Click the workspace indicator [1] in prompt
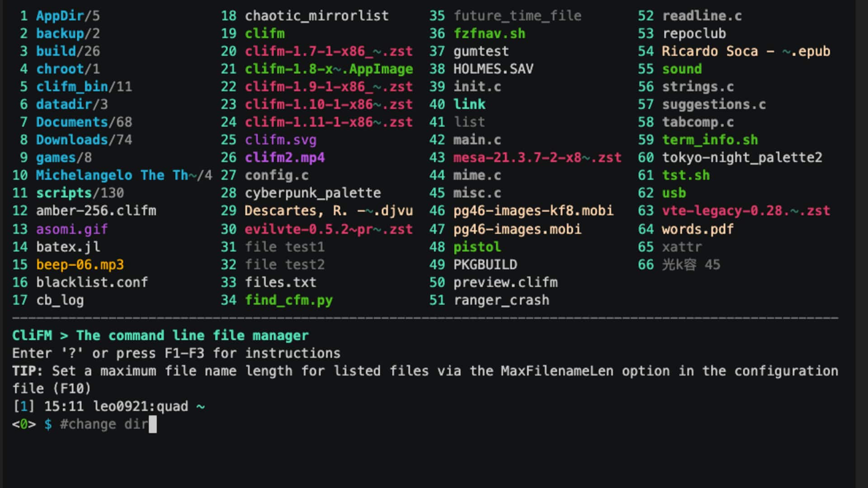This screenshot has width=868, height=488. [24, 406]
